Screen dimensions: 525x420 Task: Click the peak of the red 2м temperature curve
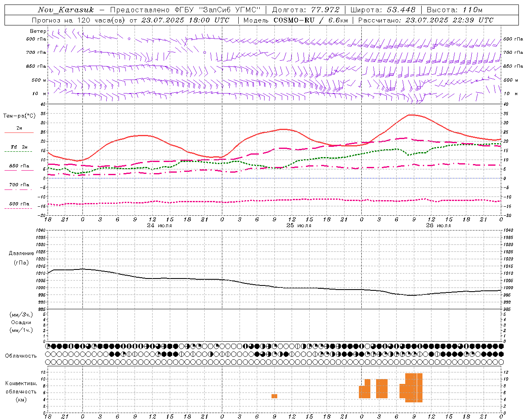[x=411, y=115]
